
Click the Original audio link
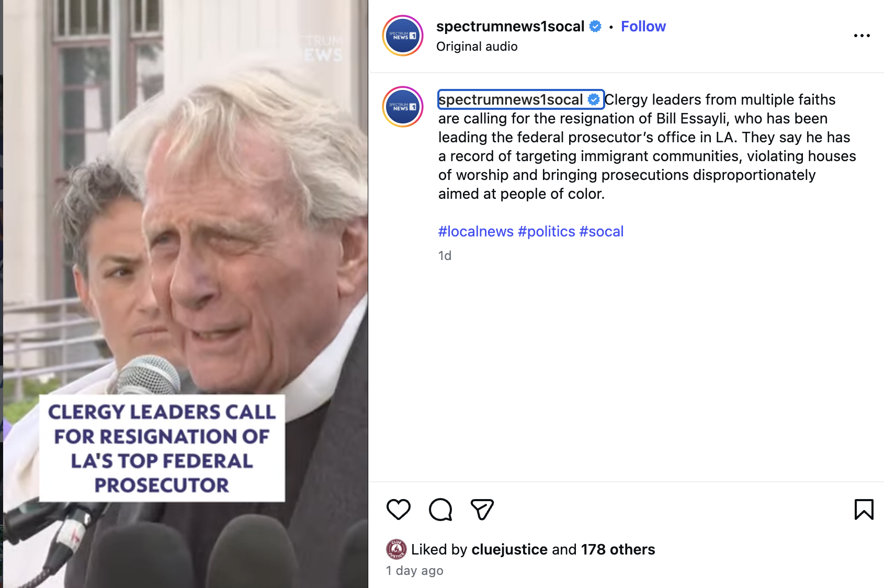pyautogui.click(x=477, y=47)
